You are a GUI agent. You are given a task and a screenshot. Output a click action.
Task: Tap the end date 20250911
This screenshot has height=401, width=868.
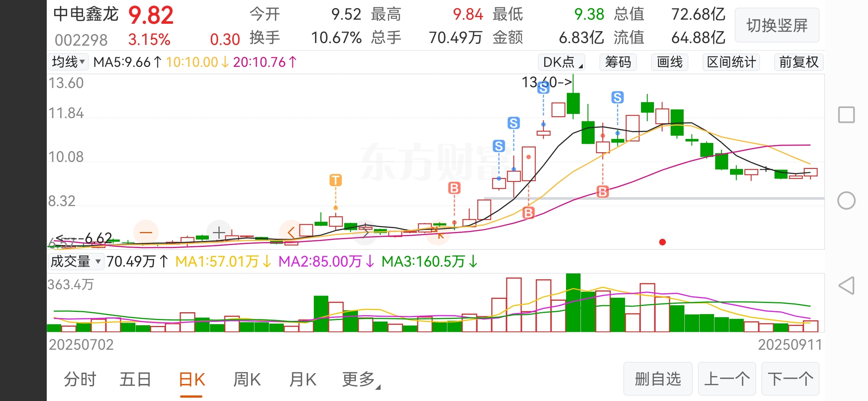(790, 345)
